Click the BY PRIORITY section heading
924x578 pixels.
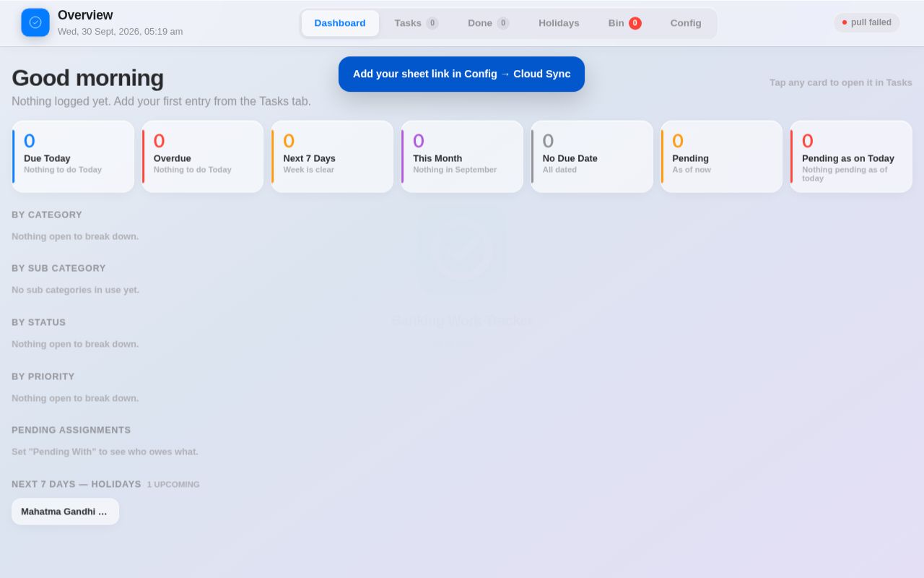(43, 376)
